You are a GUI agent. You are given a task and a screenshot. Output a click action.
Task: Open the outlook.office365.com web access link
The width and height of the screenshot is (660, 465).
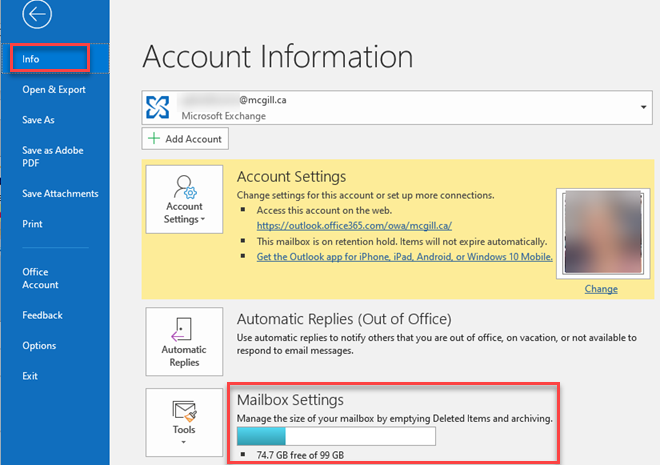[x=354, y=226]
